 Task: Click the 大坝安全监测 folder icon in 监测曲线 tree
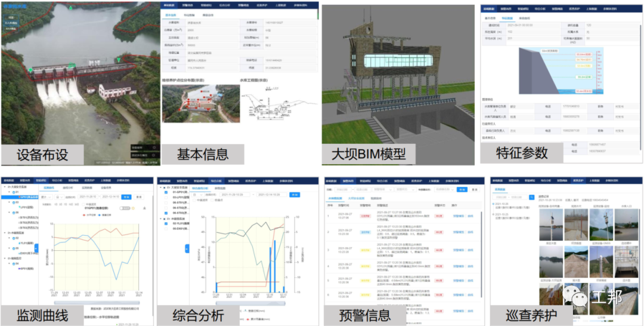click(x=8, y=187)
